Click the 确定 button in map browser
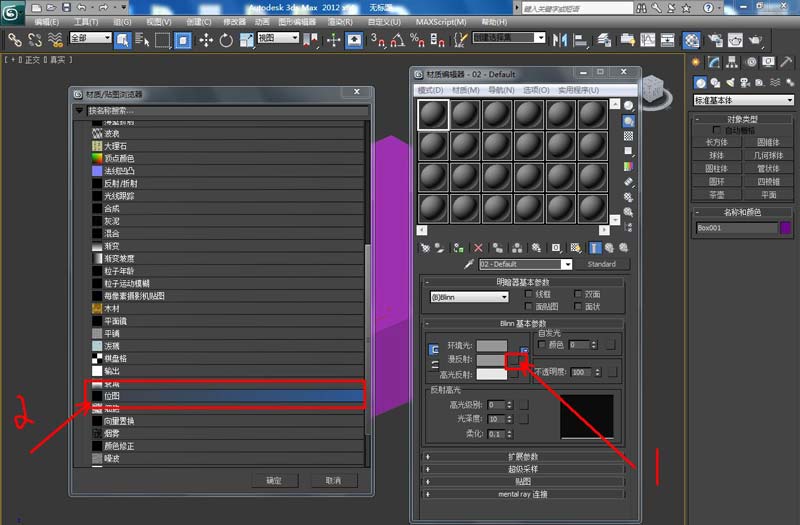Image resolution: width=800 pixels, height=525 pixels. pyautogui.click(x=273, y=480)
